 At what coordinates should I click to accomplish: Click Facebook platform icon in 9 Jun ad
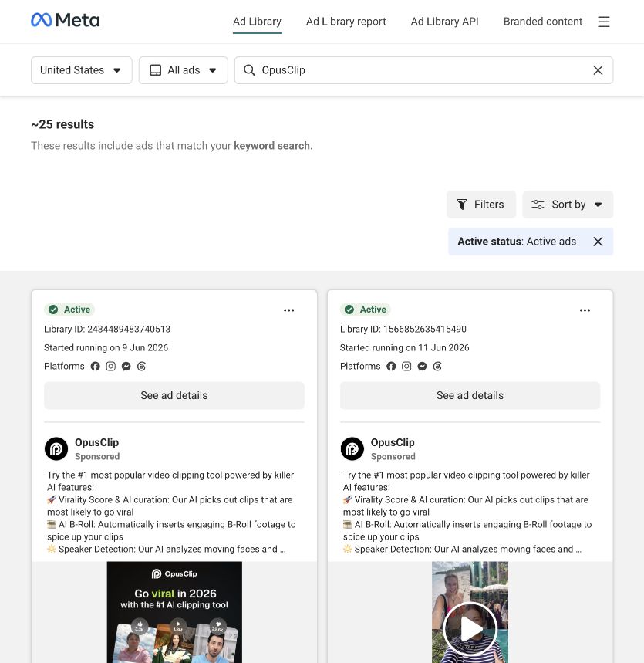(x=95, y=366)
